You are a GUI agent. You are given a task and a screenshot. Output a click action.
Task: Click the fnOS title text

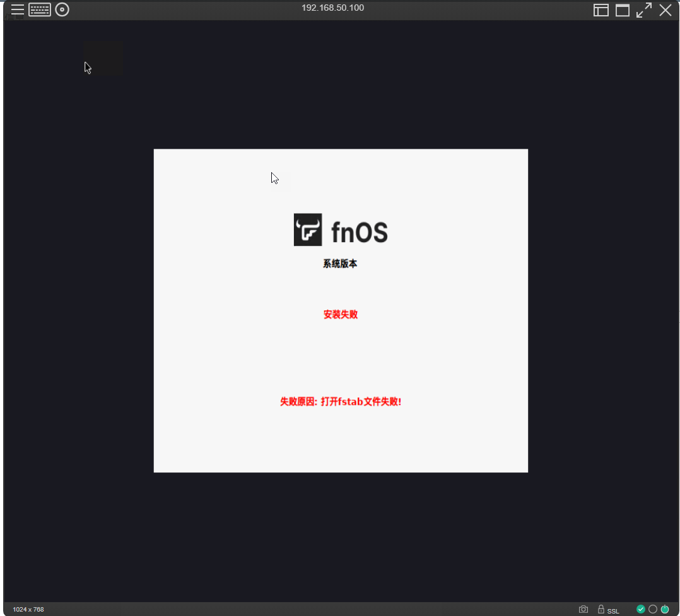click(x=360, y=232)
